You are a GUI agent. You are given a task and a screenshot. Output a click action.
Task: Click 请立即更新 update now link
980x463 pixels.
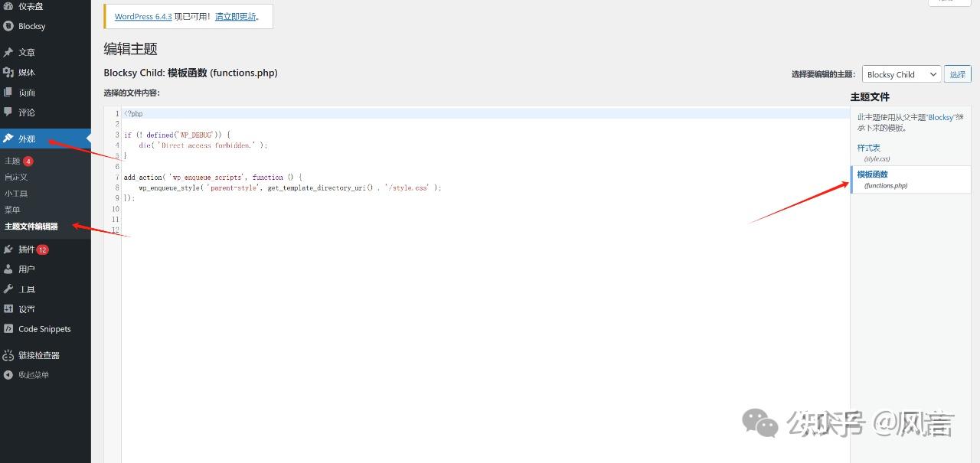click(235, 16)
